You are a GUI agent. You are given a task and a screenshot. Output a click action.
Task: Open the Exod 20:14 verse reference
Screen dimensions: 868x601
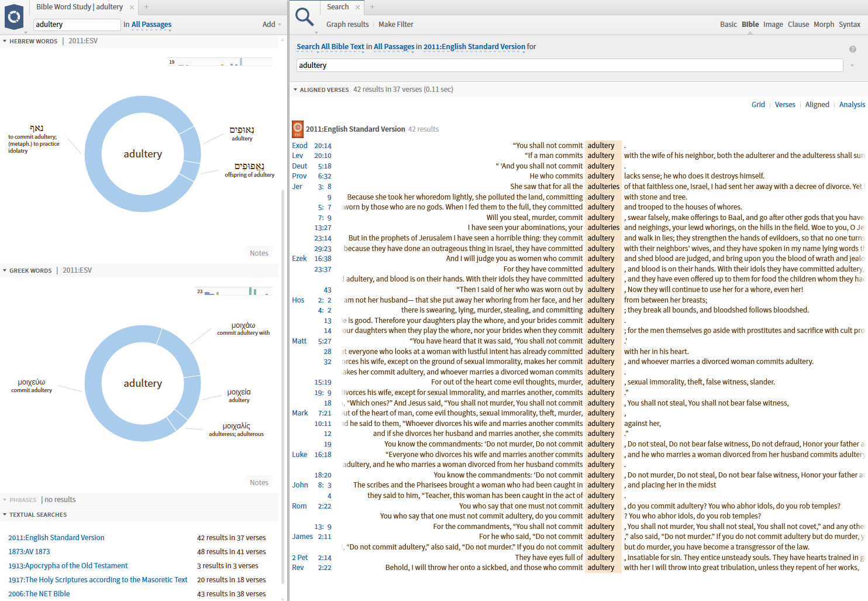[x=312, y=146]
